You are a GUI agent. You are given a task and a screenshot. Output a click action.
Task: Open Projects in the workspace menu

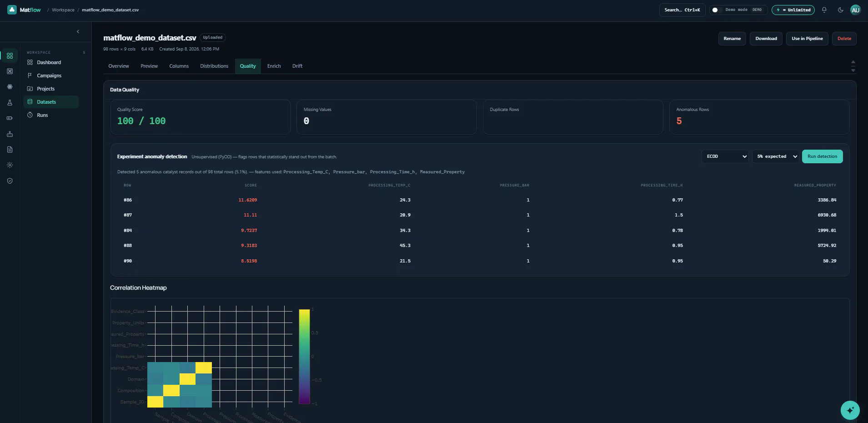(x=51, y=89)
